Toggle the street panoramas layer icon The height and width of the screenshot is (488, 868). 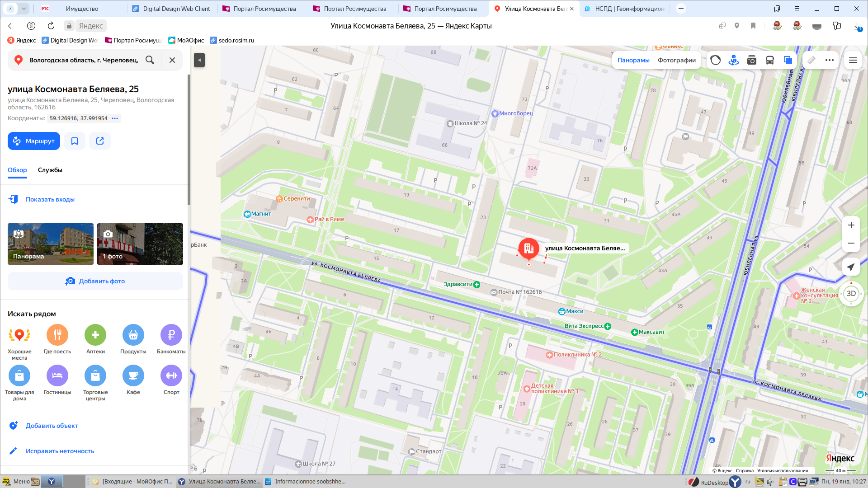click(x=733, y=60)
